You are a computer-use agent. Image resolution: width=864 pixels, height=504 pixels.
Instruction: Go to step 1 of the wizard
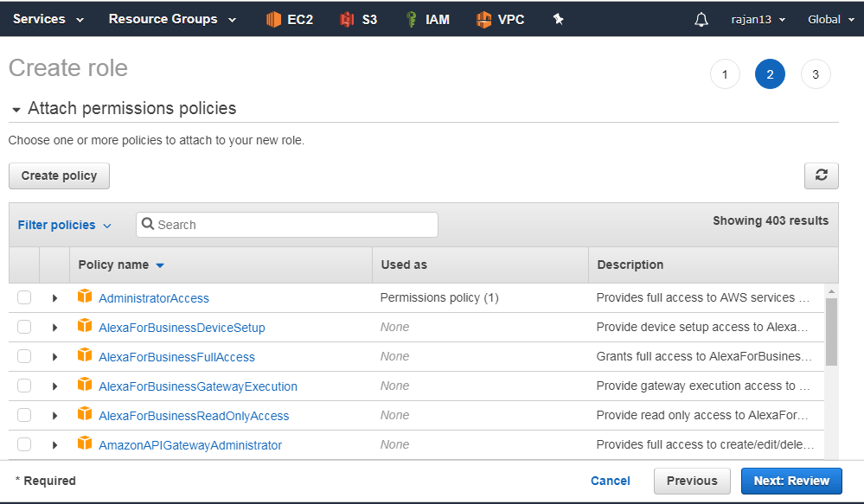point(725,74)
